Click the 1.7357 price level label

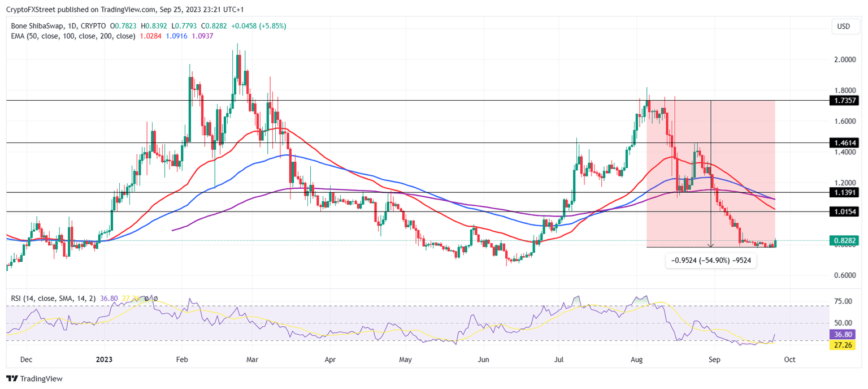pos(846,101)
